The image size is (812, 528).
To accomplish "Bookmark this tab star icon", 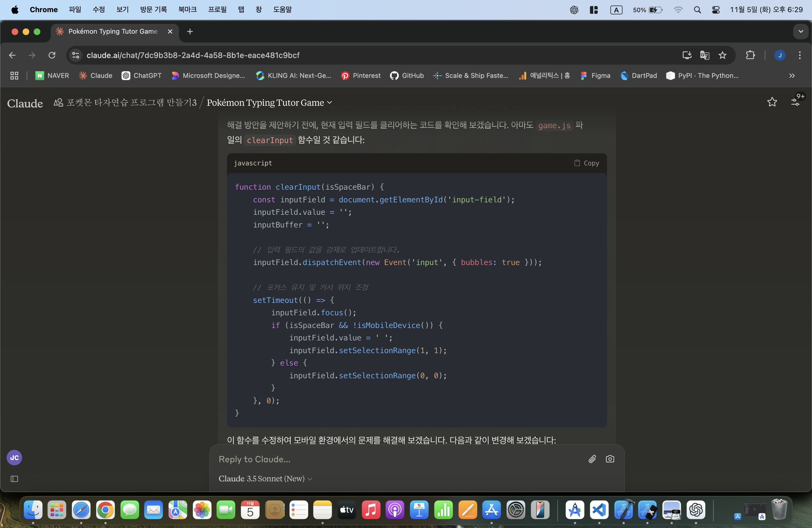I will tap(722, 55).
